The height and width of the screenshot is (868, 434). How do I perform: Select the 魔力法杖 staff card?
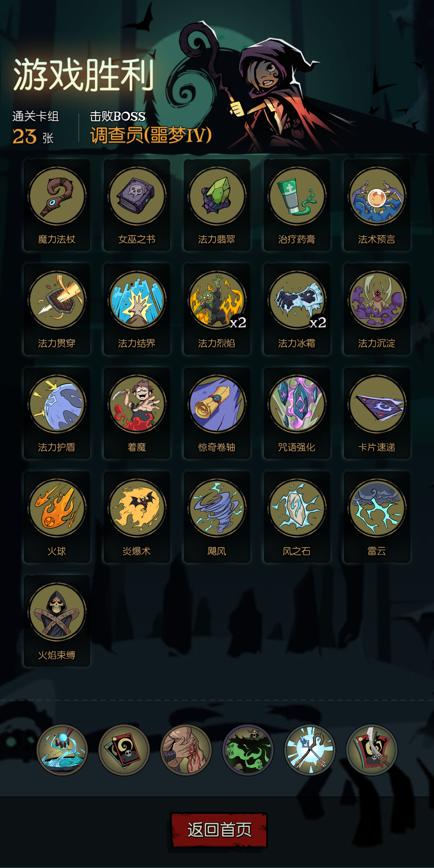[x=57, y=205]
